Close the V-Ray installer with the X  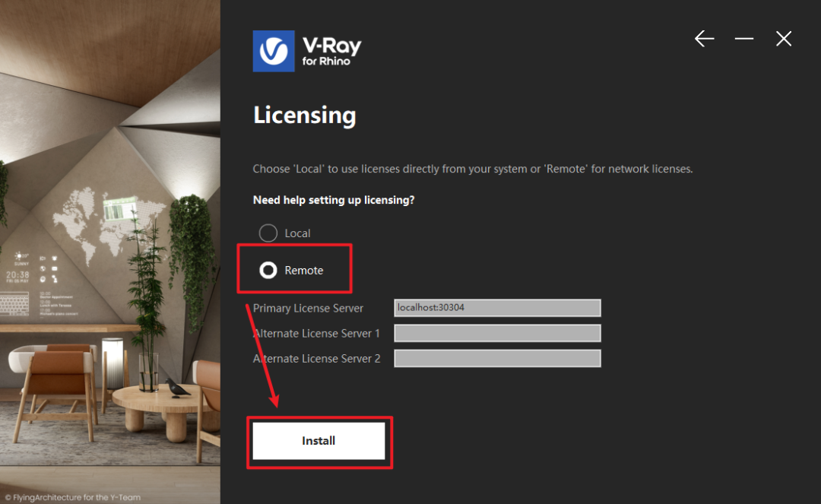[x=783, y=38]
